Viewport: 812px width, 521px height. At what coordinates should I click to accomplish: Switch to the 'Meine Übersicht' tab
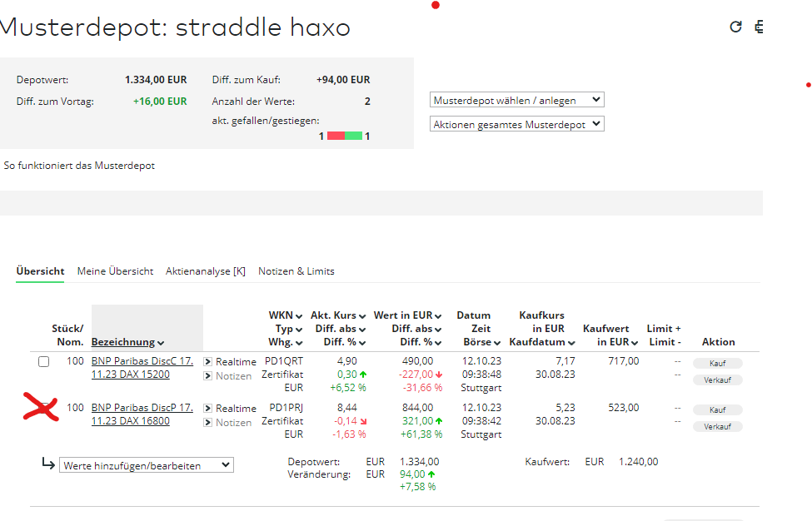[x=115, y=271]
